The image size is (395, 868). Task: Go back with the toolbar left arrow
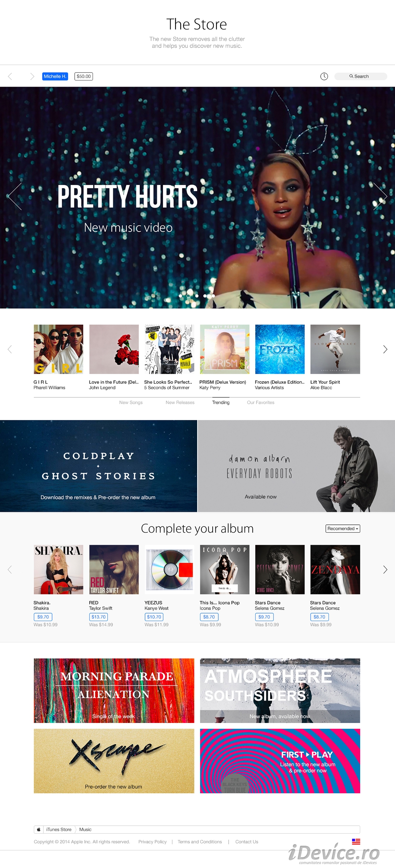[10, 76]
